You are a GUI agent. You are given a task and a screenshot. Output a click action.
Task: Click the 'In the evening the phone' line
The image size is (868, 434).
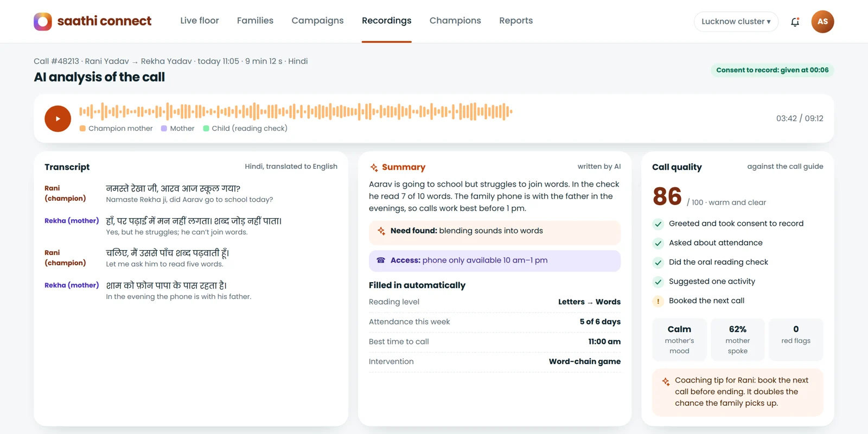(178, 297)
